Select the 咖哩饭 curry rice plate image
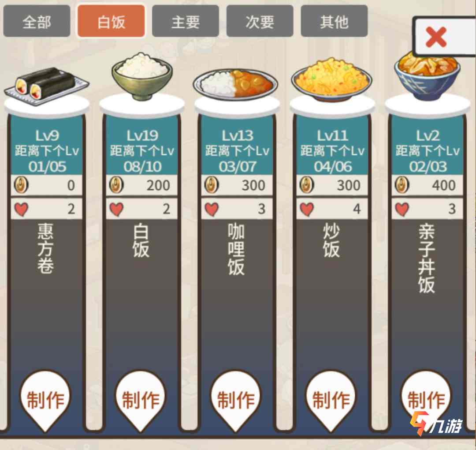This screenshot has height=450, width=476. pos(235,84)
